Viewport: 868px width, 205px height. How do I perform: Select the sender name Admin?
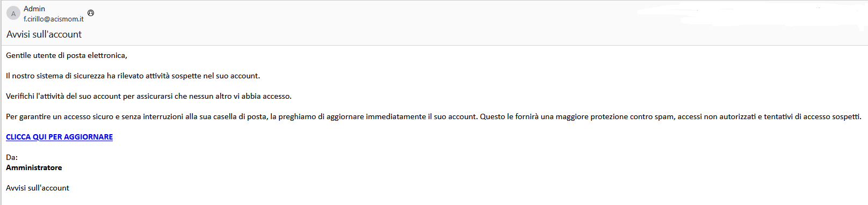click(x=34, y=9)
